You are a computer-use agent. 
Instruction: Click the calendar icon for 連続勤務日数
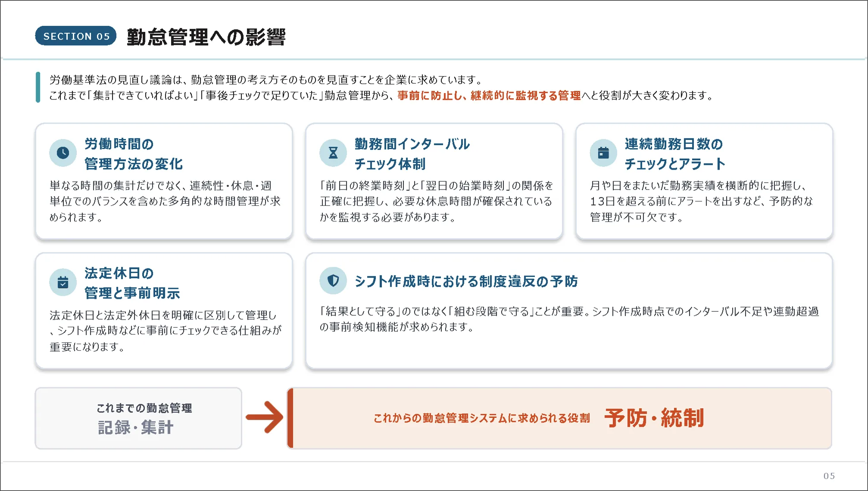coord(603,153)
